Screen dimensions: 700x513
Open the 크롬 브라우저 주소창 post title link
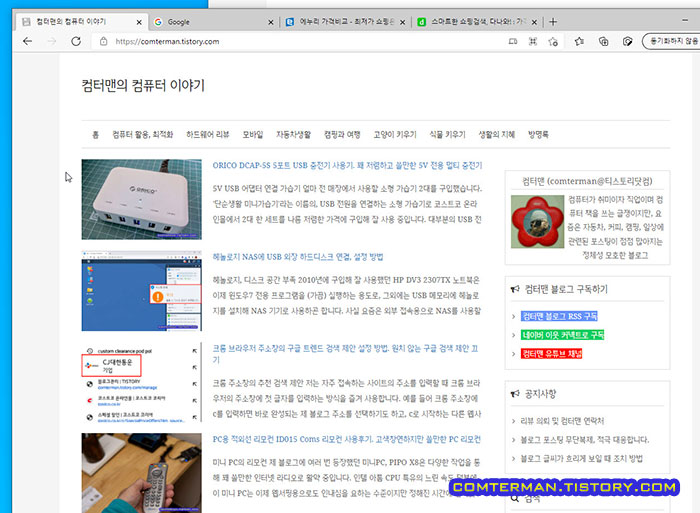tap(345, 354)
